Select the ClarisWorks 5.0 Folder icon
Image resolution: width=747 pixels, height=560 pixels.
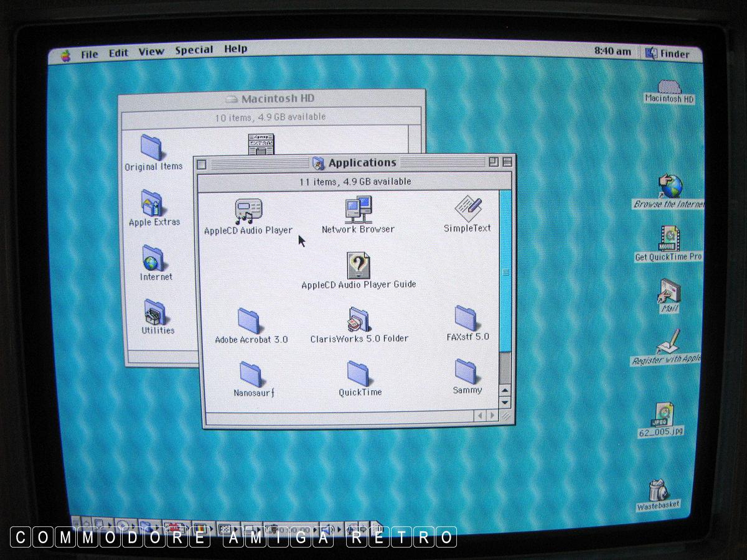359,320
